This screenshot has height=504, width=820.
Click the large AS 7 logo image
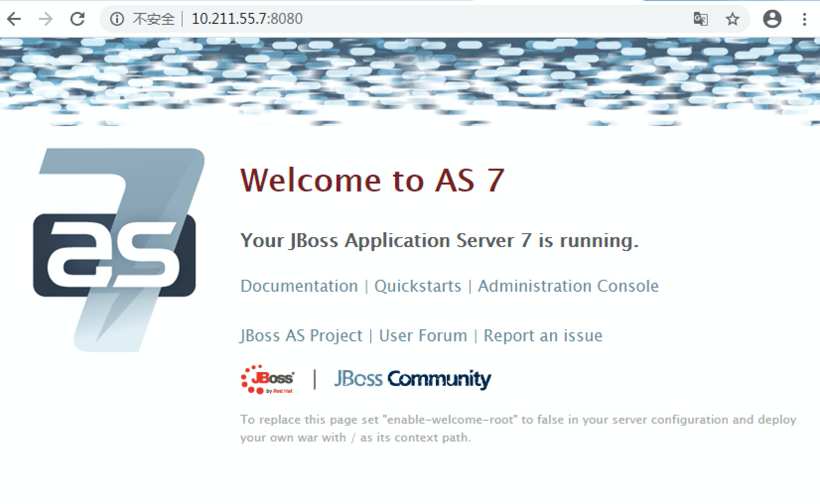pos(118,250)
